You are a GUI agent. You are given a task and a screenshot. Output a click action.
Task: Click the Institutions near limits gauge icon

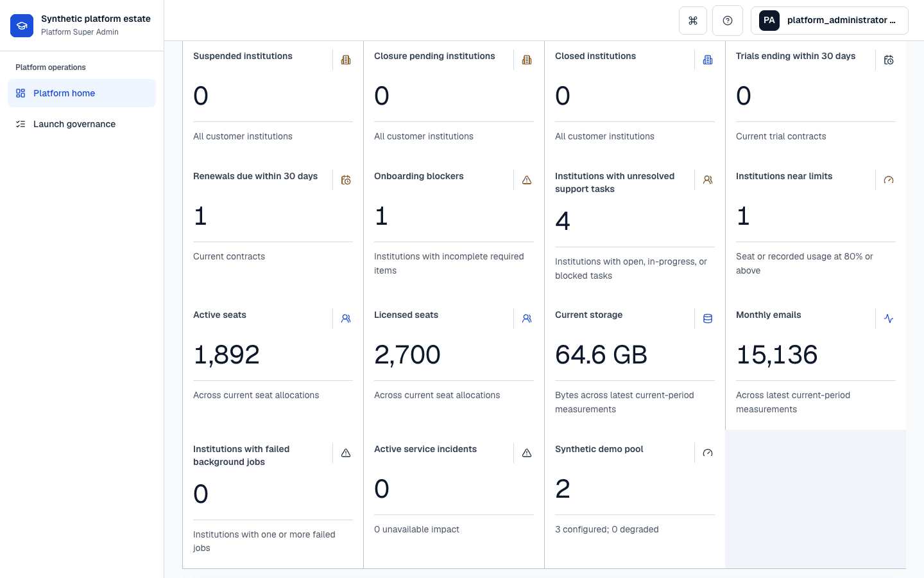(889, 180)
